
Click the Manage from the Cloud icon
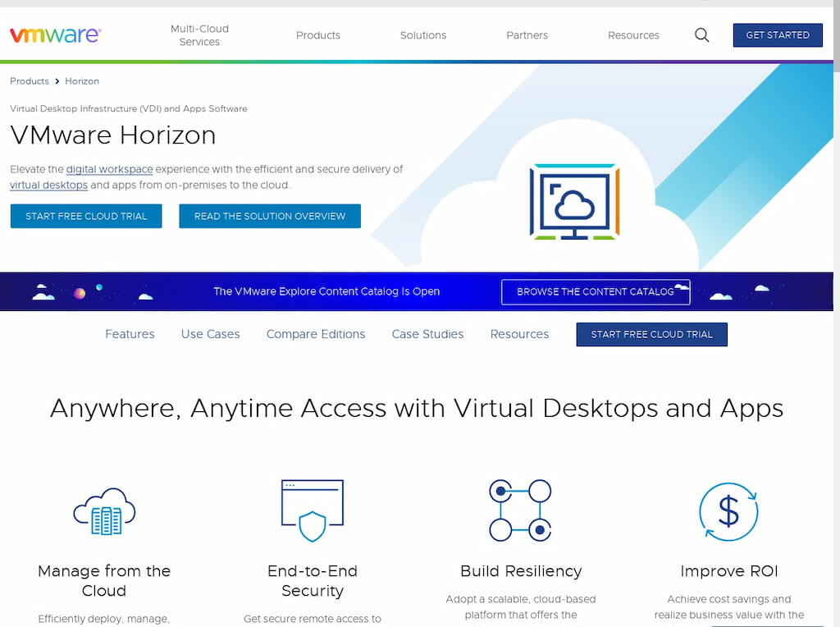[x=104, y=509]
